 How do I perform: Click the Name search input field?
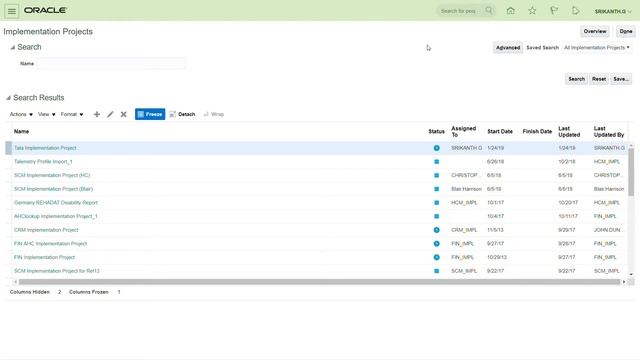click(111, 64)
